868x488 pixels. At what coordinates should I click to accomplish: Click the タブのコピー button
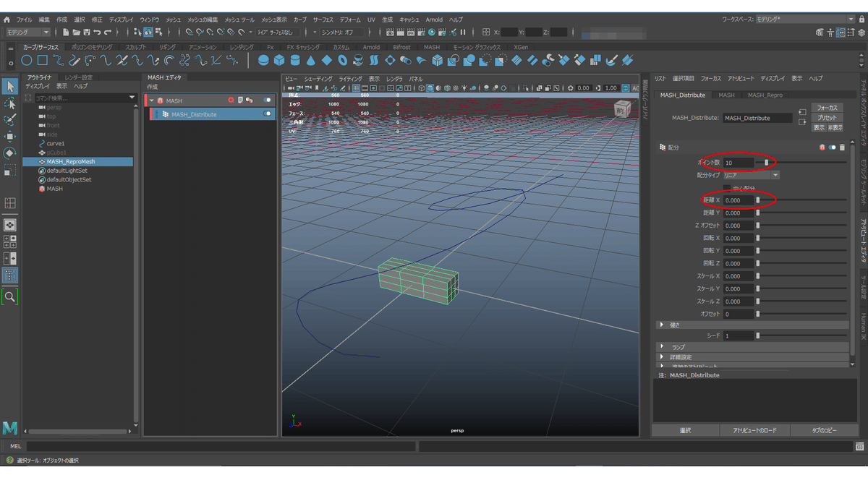[824, 430]
